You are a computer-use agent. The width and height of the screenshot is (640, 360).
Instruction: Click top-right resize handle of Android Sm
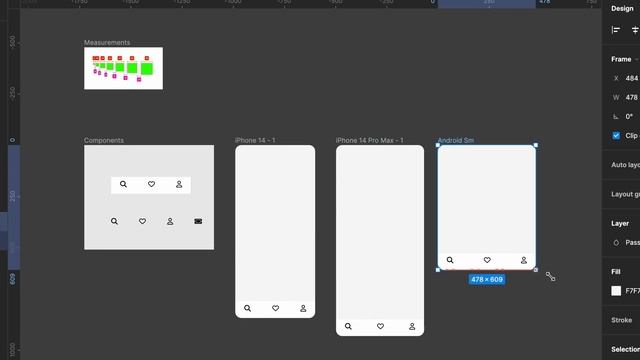click(x=536, y=145)
